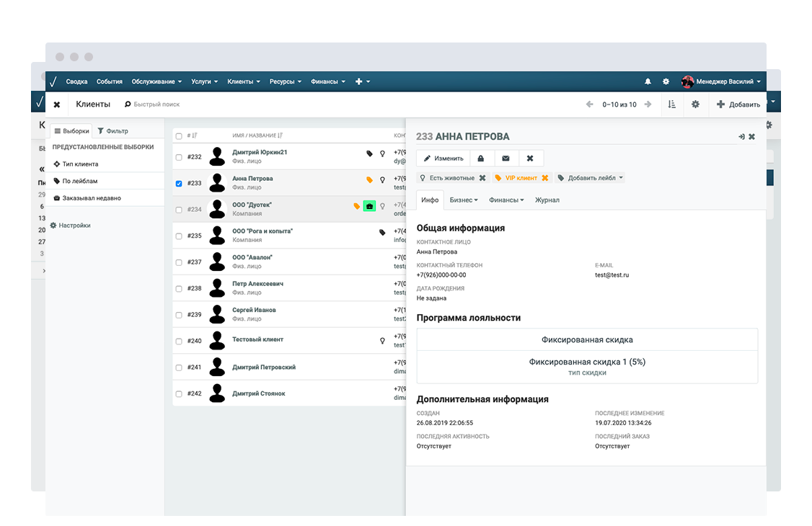
Task: Go to previous page arrow
Action: 589,104
